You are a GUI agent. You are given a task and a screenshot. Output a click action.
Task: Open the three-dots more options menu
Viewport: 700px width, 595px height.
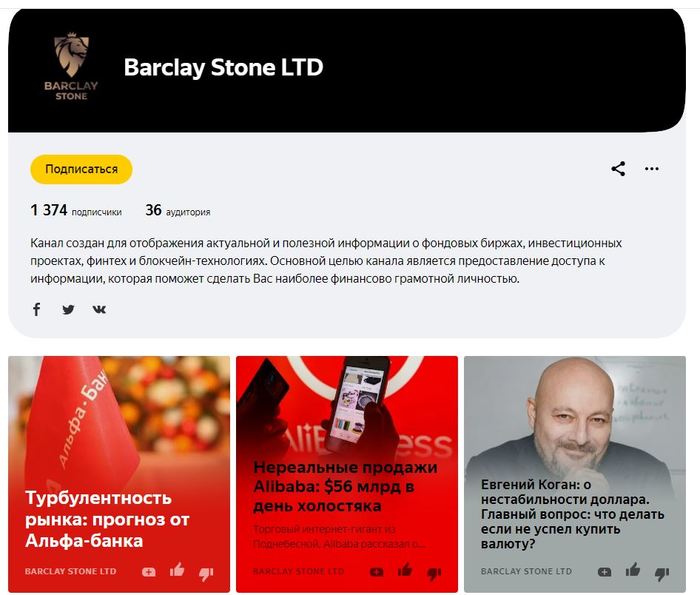click(652, 169)
